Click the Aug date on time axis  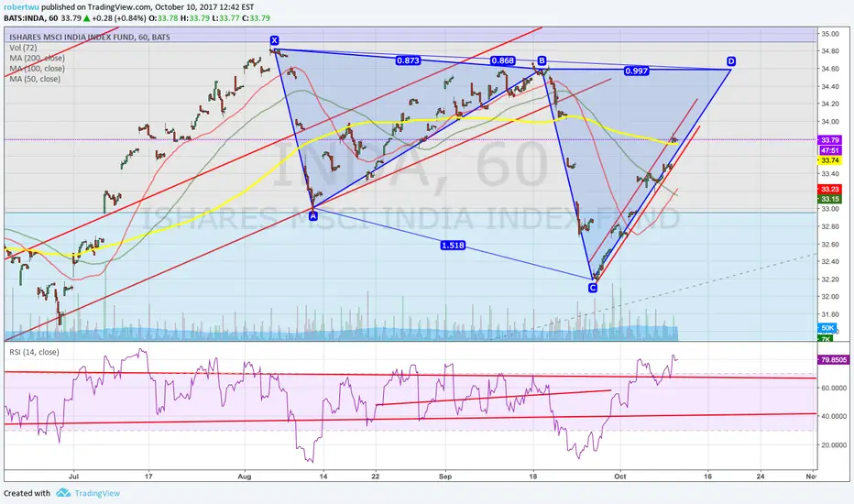point(245,477)
